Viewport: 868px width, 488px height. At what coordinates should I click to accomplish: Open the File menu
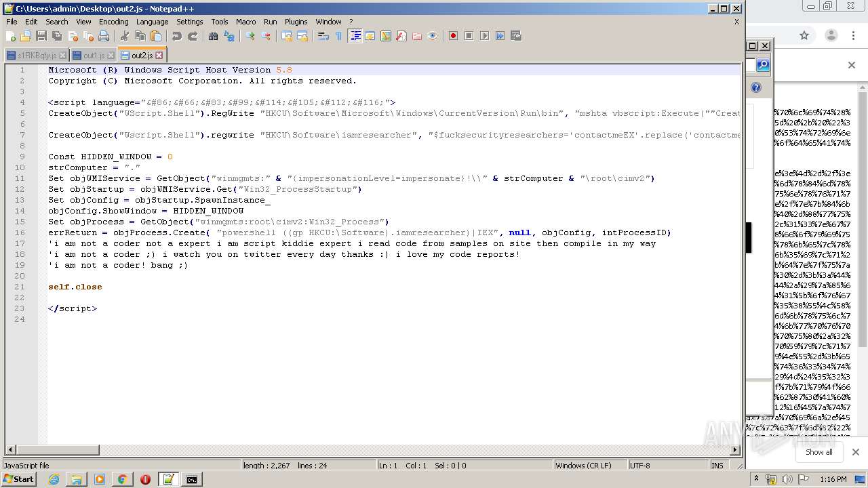[x=12, y=22]
